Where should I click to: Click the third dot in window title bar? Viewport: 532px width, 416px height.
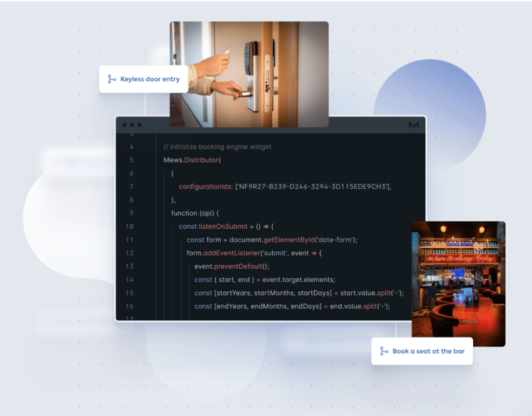(x=139, y=125)
